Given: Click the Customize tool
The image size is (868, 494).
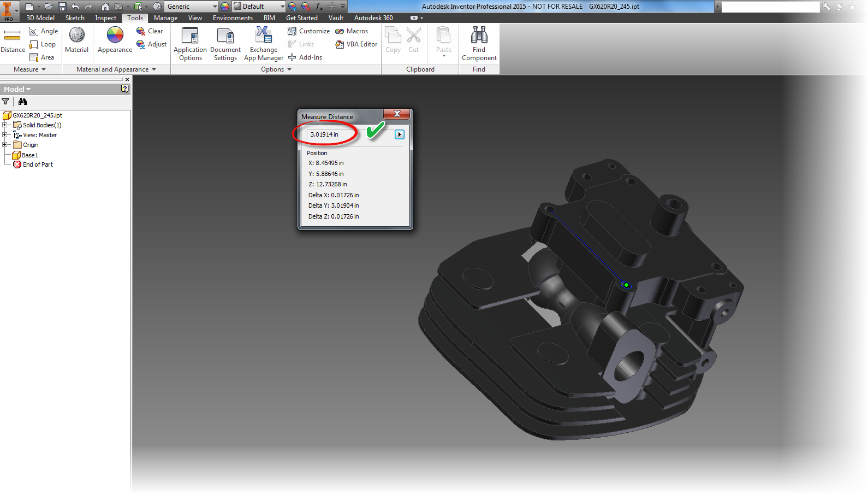Looking at the screenshot, I should (308, 31).
